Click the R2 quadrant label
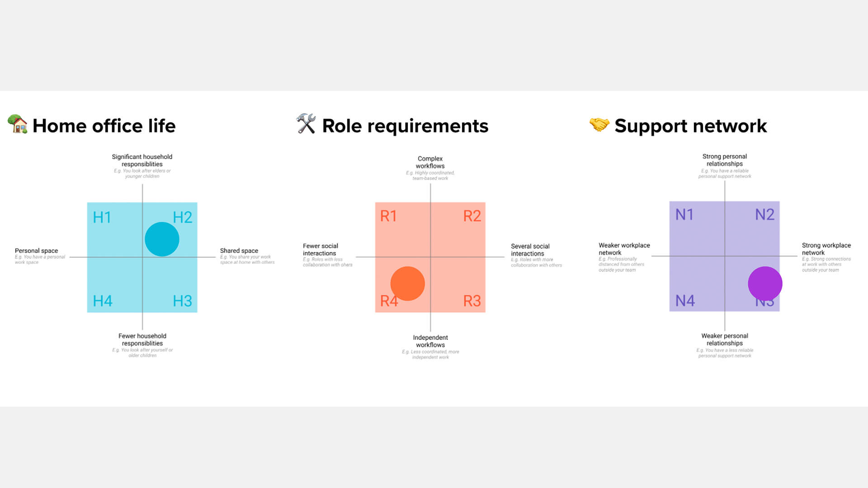The image size is (868, 488). [472, 216]
